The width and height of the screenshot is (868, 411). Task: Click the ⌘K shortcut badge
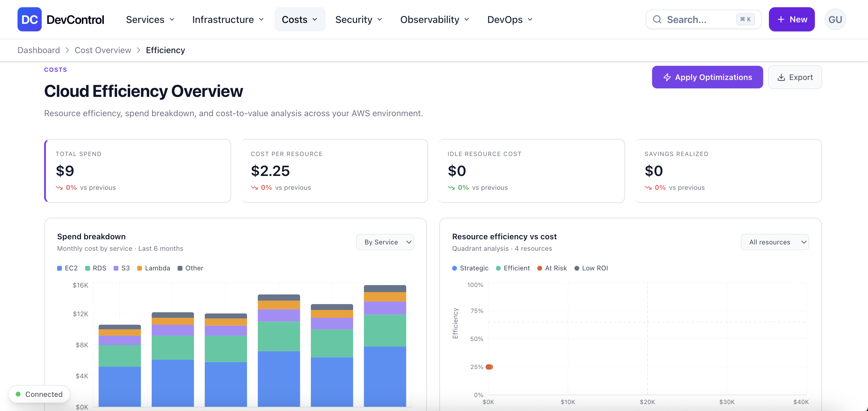tap(745, 20)
